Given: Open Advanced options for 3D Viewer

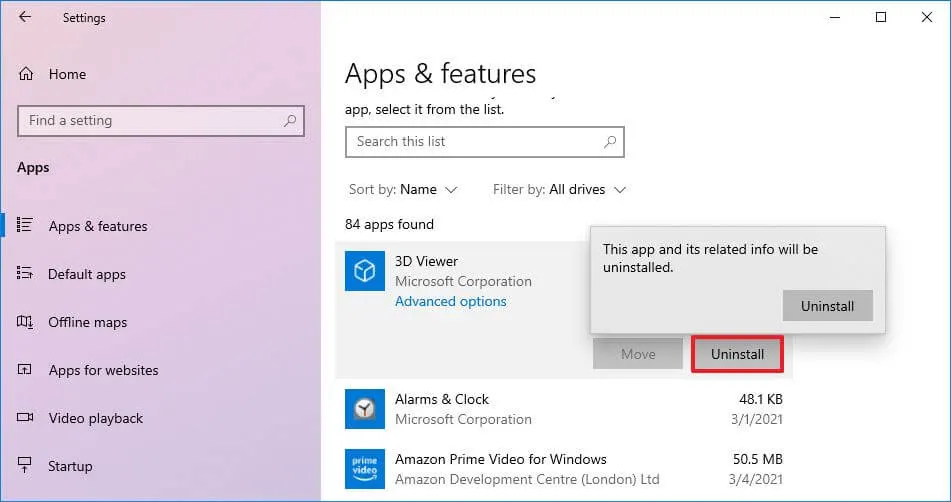Looking at the screenshot, I should [451, 301].
